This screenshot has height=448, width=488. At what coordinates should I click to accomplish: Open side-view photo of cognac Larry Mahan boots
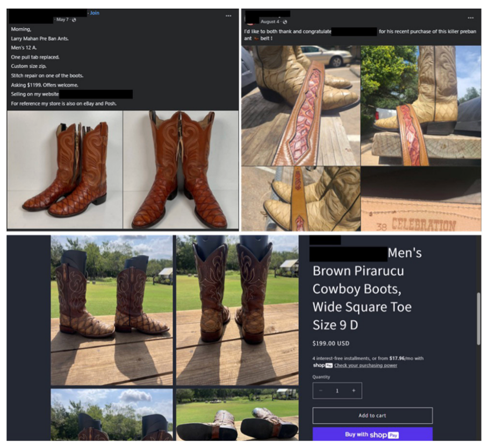tap(65, 169)
